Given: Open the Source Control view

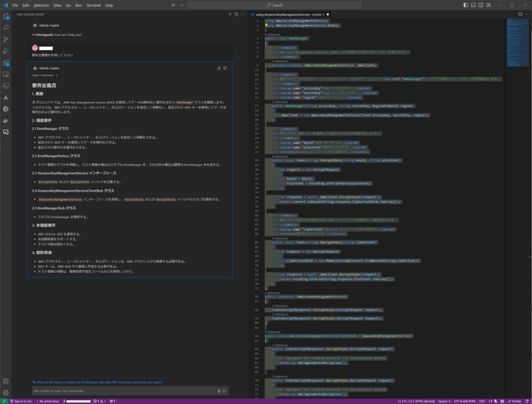Looking at the screenshot, I should (6, 39).
